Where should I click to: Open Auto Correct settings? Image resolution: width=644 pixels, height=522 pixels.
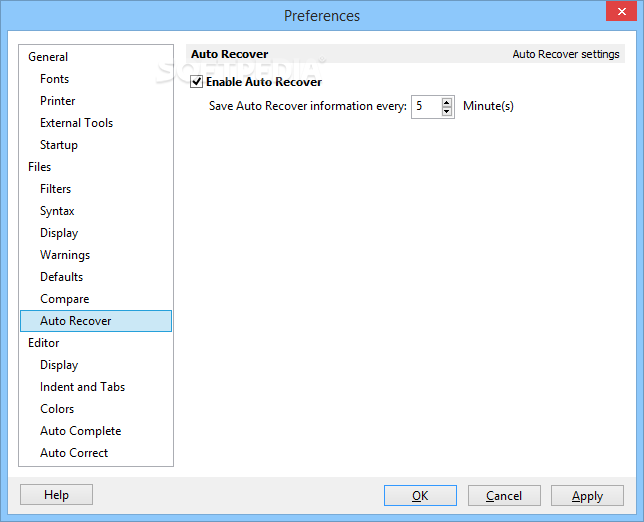(x=74, y=453)
